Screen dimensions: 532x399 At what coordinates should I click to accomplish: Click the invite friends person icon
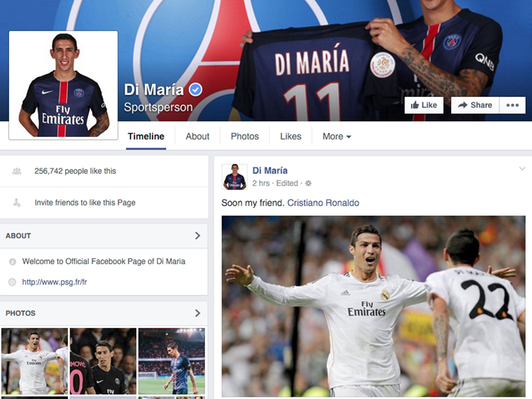tap(17, 203)
